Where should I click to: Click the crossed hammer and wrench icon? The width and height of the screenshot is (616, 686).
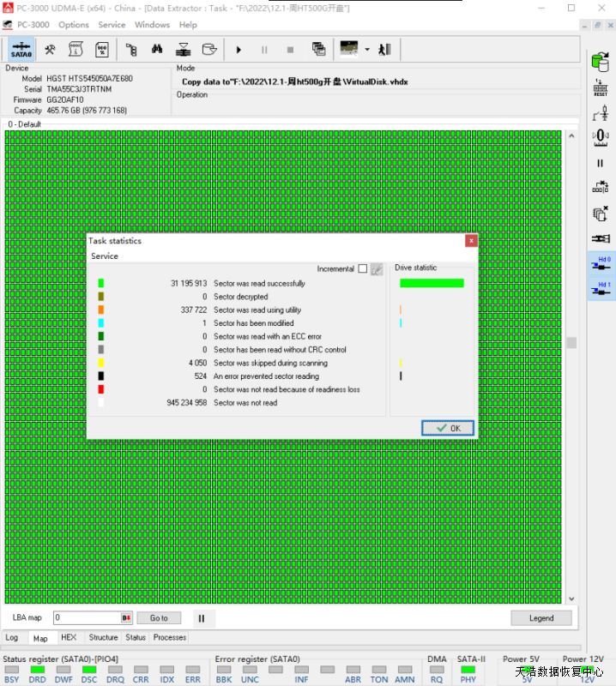[51, 49]
